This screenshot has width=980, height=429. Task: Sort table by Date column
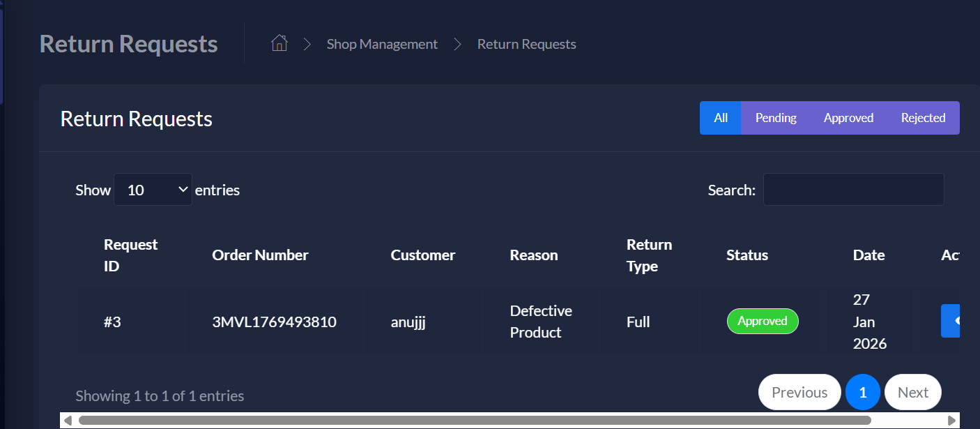tap(868, 255)
